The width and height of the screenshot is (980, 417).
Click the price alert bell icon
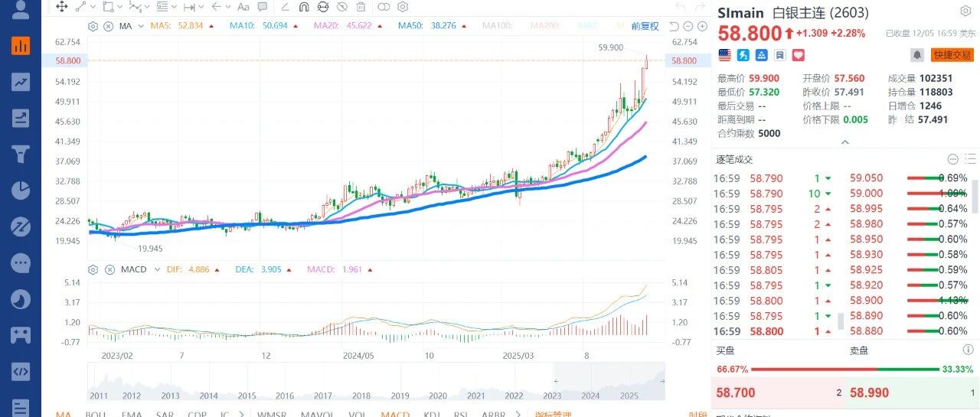[916, 55]
